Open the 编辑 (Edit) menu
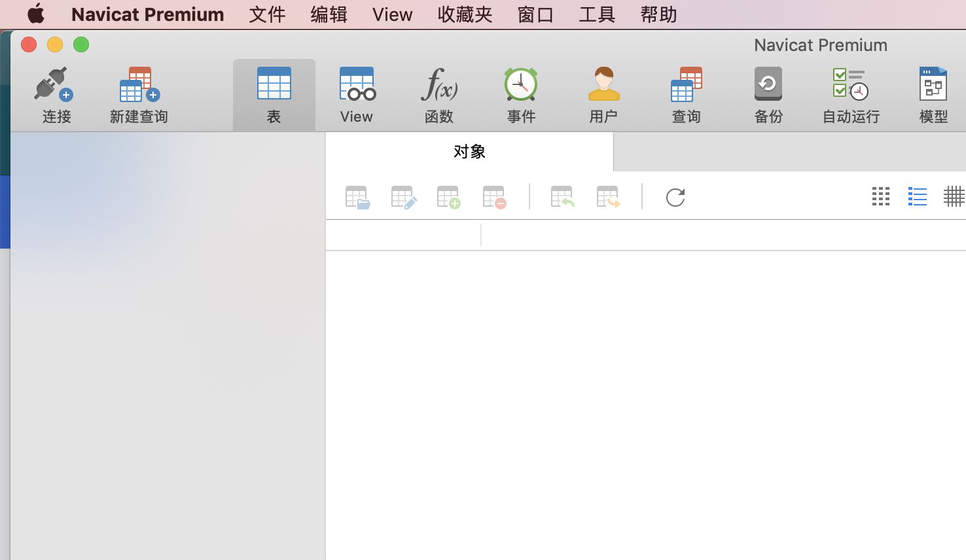The height and width of the screenshot is (560, 966). (329, 14)
